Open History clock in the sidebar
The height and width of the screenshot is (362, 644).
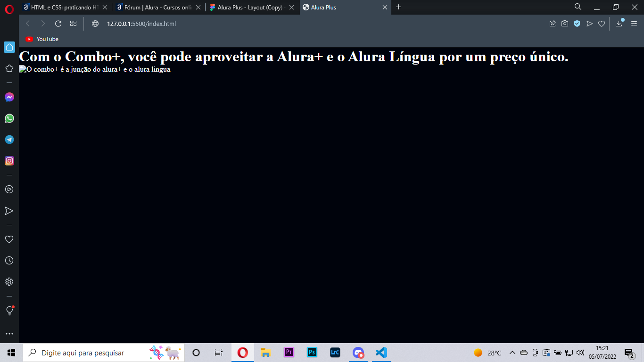point(9,261)
